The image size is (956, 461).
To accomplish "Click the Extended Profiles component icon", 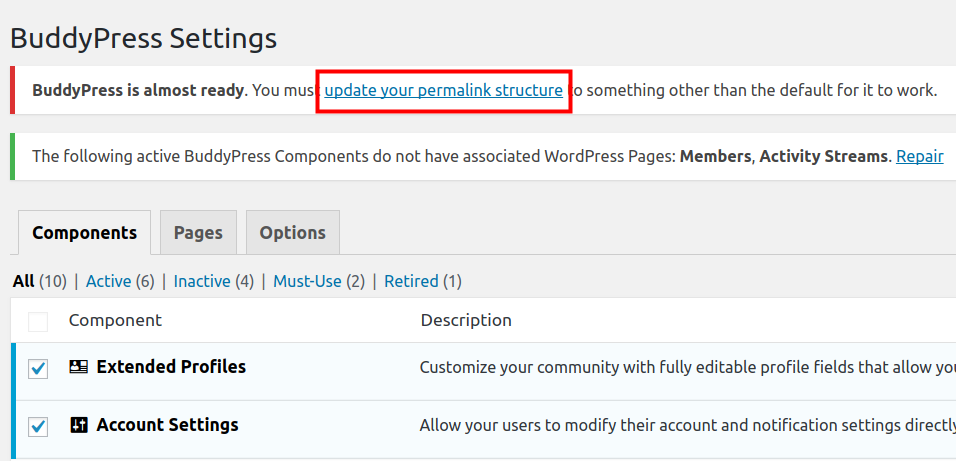I will [78, 367].
